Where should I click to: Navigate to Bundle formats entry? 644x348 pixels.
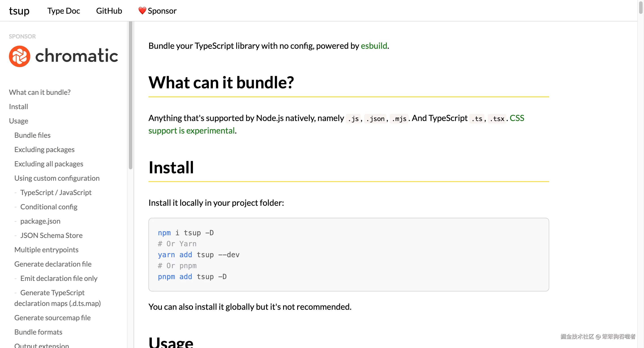38,332
